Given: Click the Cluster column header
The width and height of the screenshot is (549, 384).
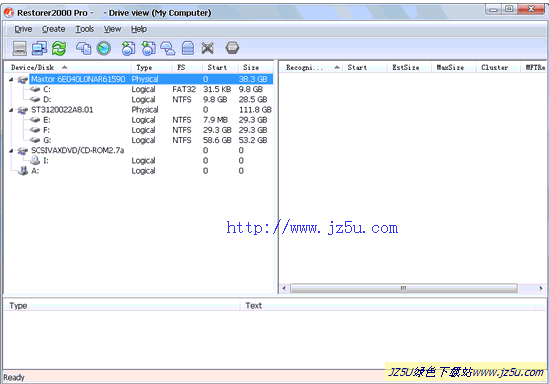Looking at the screenshot, I should (x=498, y=67).
